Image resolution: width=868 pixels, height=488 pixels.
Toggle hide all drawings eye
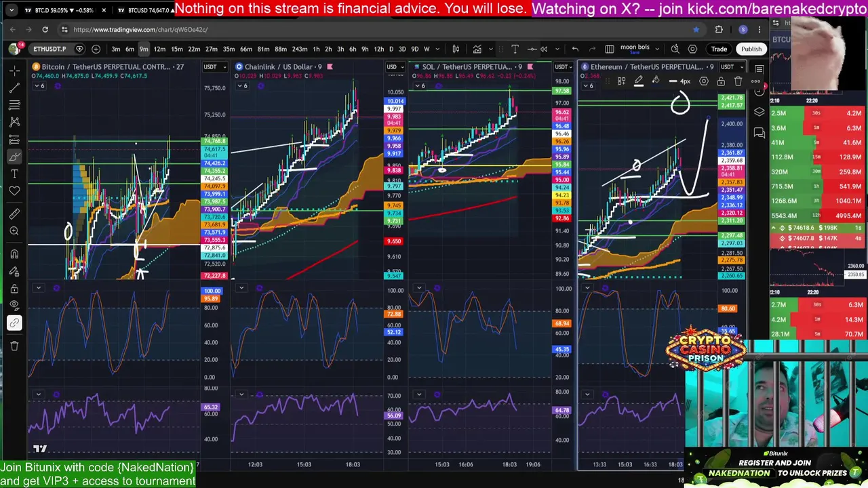point(14,306)
